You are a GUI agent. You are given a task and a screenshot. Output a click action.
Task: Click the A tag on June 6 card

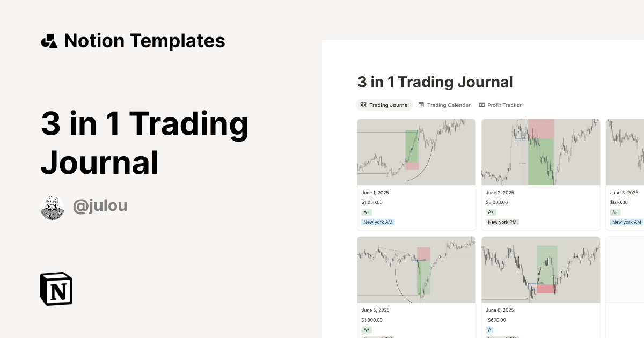pyautogui.click(x=489, y=329)
